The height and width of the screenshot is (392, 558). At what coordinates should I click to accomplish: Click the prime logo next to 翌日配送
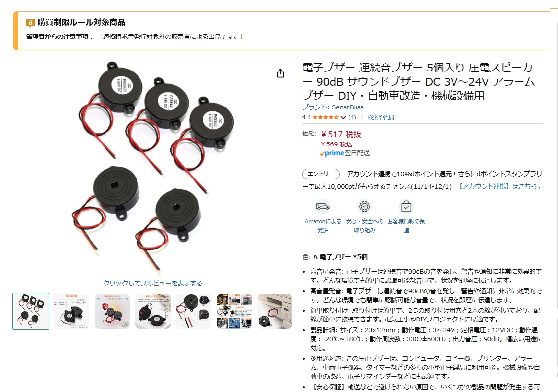[332, 153]
